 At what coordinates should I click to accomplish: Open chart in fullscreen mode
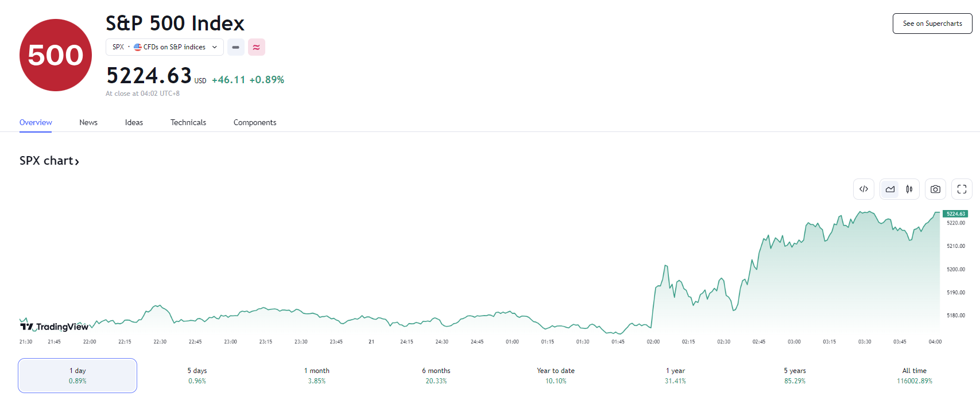click(962, 189)
